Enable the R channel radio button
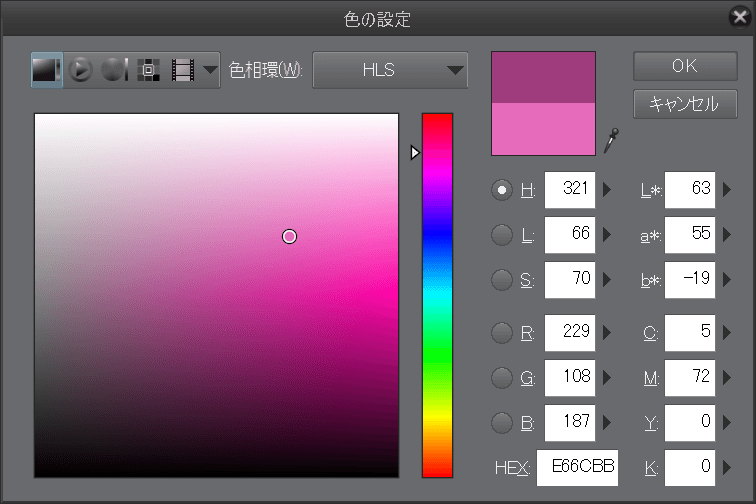The height and width of the screenshot is (504, 756). 503,332
